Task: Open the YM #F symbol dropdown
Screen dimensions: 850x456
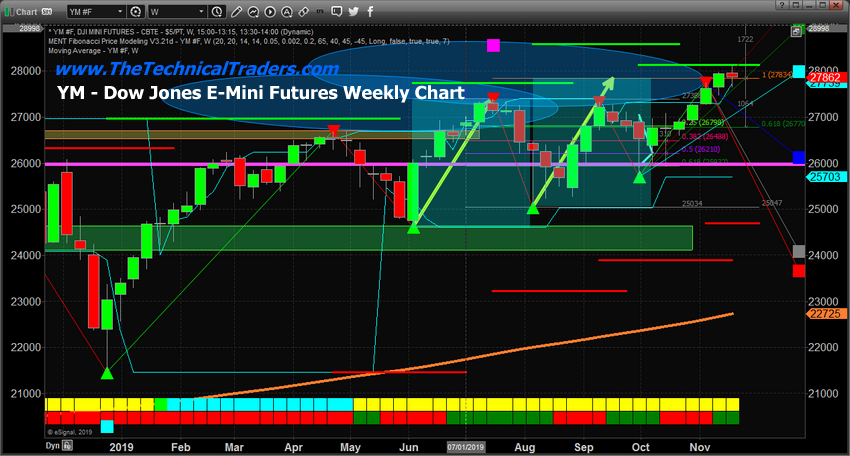Action: click(96, 11)
